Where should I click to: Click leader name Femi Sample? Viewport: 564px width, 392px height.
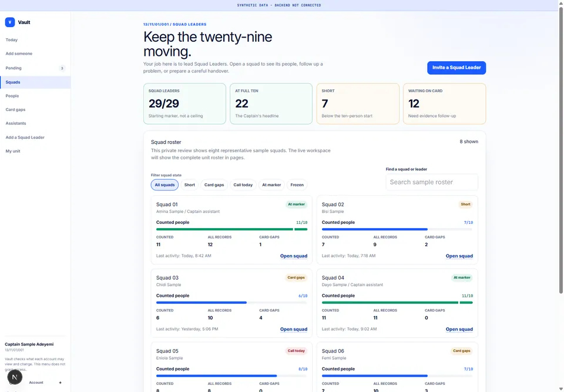click(x=334, y=358)
